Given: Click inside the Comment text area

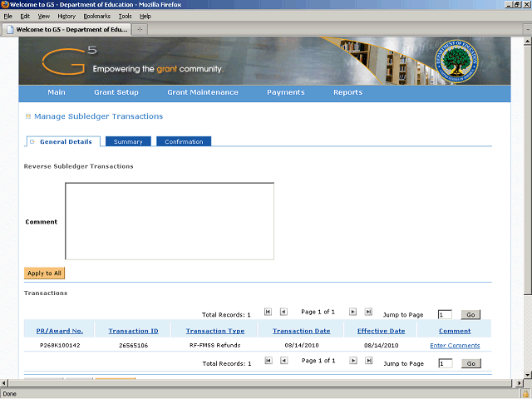Looking at the screenshot, I should point(170,221).
